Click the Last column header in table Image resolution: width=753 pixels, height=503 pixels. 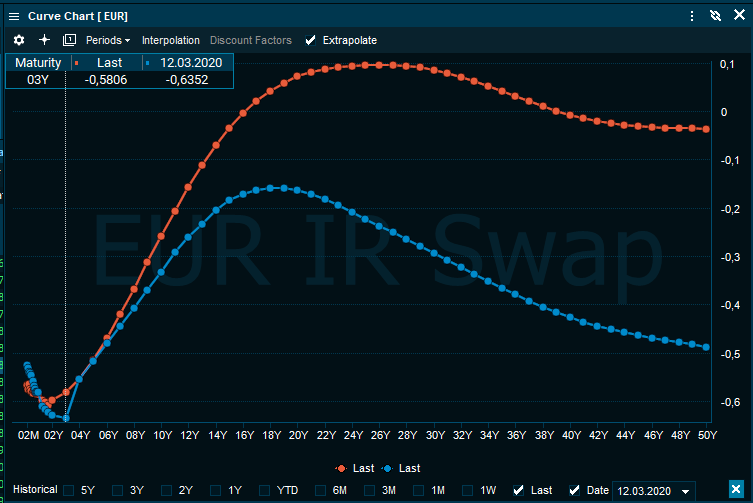109,63
